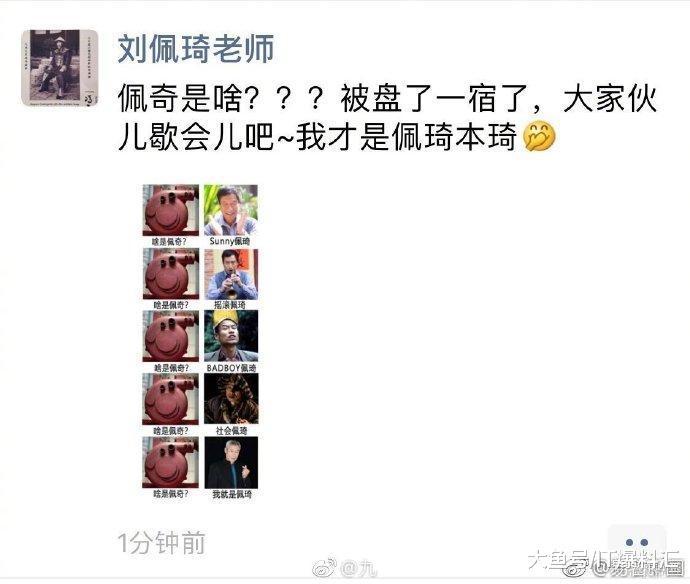Click the pig image beside 摇滚佩琦

tap(171, 274)
